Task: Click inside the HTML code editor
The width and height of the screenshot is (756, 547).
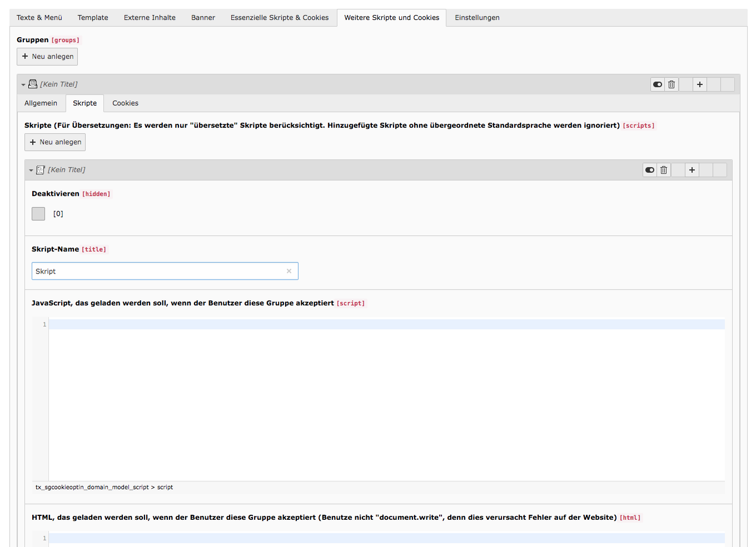Action: (x=334, y=538)
